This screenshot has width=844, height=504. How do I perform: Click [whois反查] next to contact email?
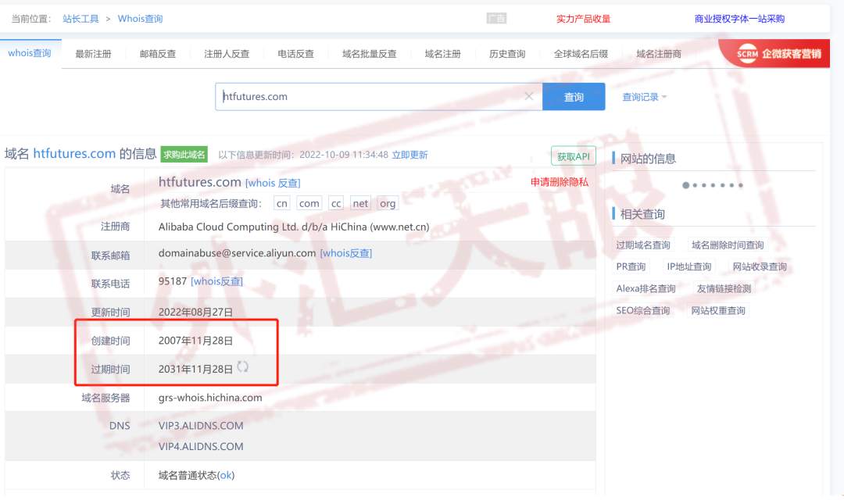pyautogui.click(x=346, y=253)
